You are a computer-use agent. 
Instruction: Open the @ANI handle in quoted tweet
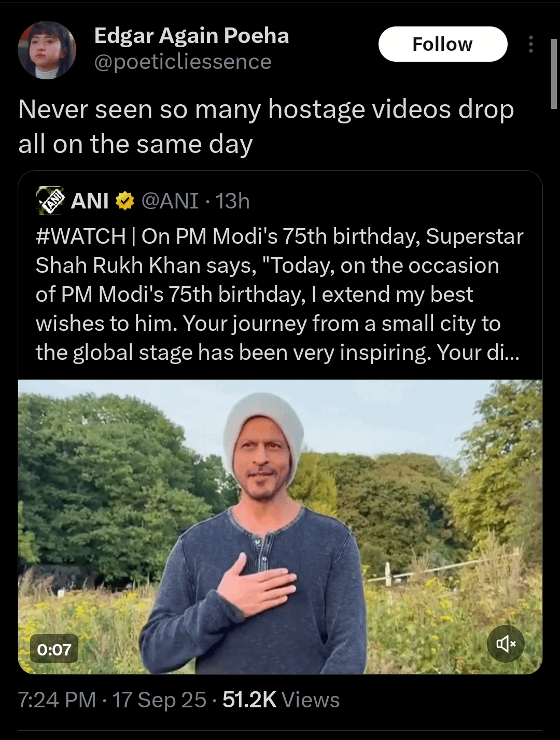point(170,201)
